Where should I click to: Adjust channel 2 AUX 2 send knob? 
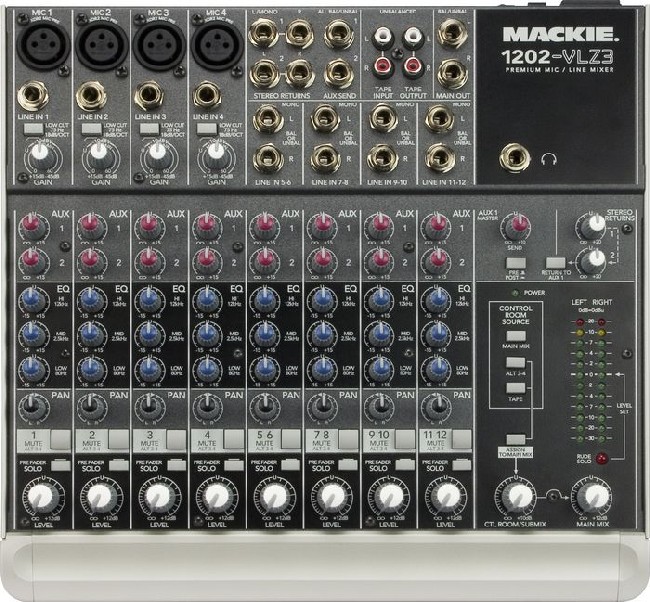pyautogui.click(x=91, y=261)
